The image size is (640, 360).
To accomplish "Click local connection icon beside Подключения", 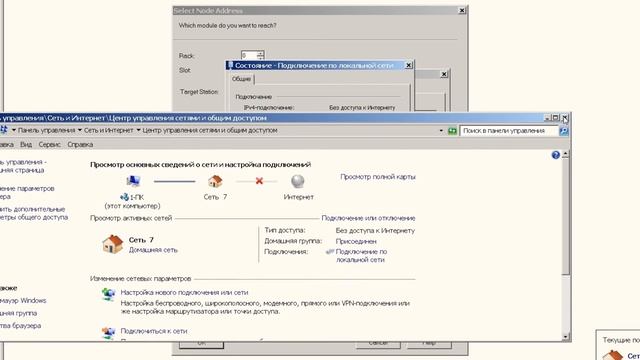I will point(330,252).
